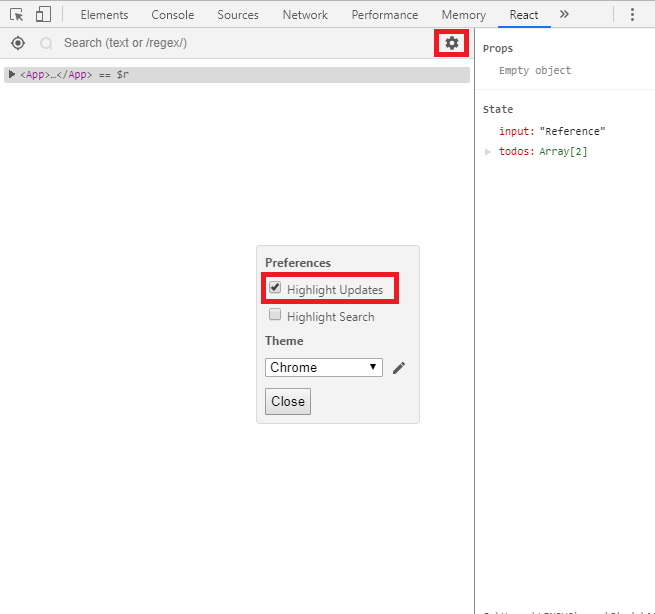Edit theme with the pencil icon
This screenshot has height=614, width=655.
pos(399,368)
